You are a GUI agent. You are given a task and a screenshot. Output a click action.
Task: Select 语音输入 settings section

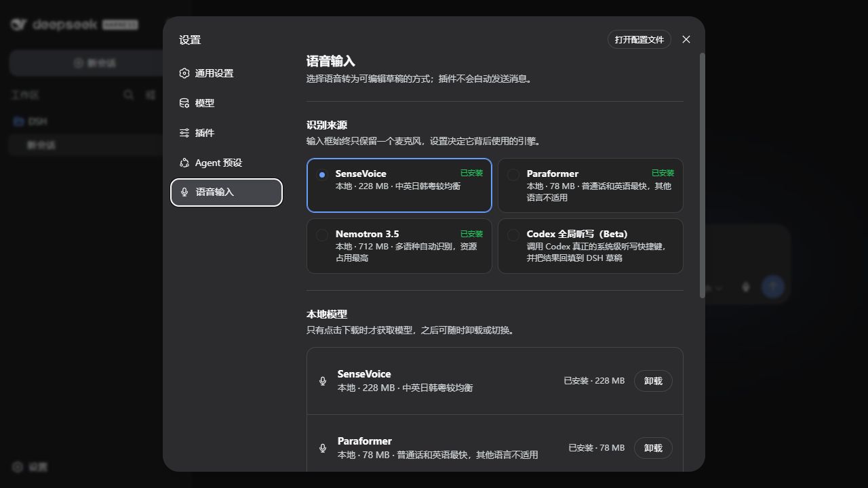click(x=226, y=192)
